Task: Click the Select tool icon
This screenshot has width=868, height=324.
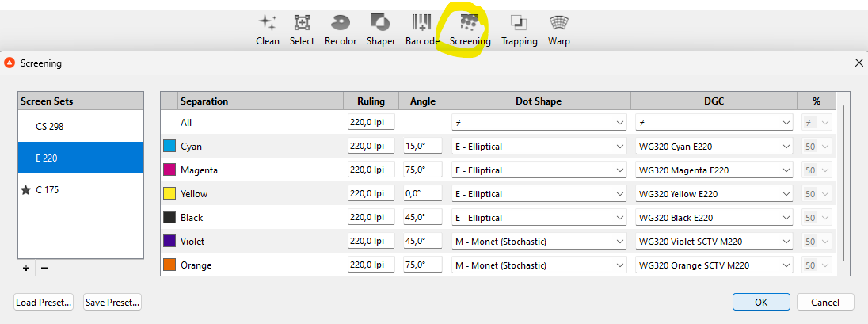Action: coord(302,29)
